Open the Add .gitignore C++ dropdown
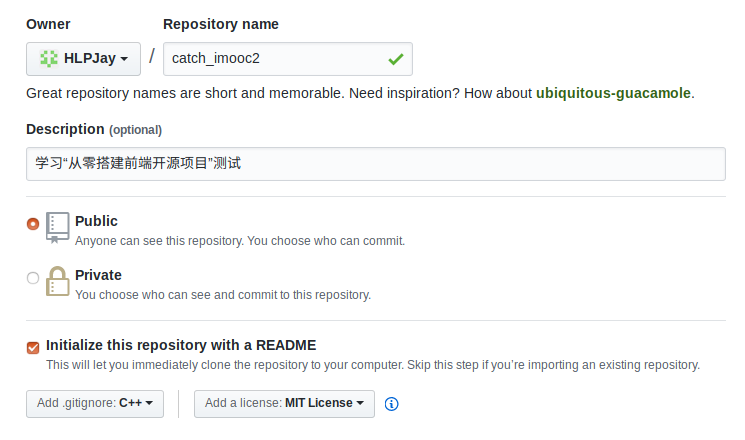Viewport: 745px width, 440px height. click(x=95, y=404)
